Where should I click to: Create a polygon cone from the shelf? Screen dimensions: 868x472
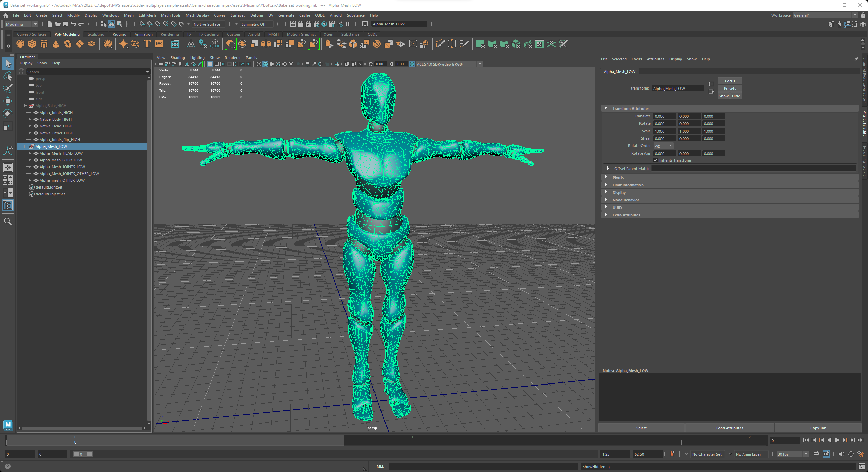(x=56, y=44)
